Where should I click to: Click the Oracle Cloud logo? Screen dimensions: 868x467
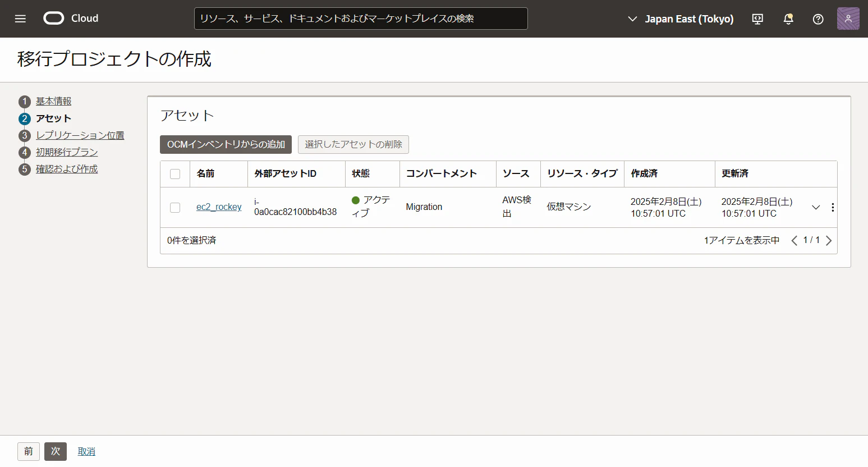(x=71, y=19)
